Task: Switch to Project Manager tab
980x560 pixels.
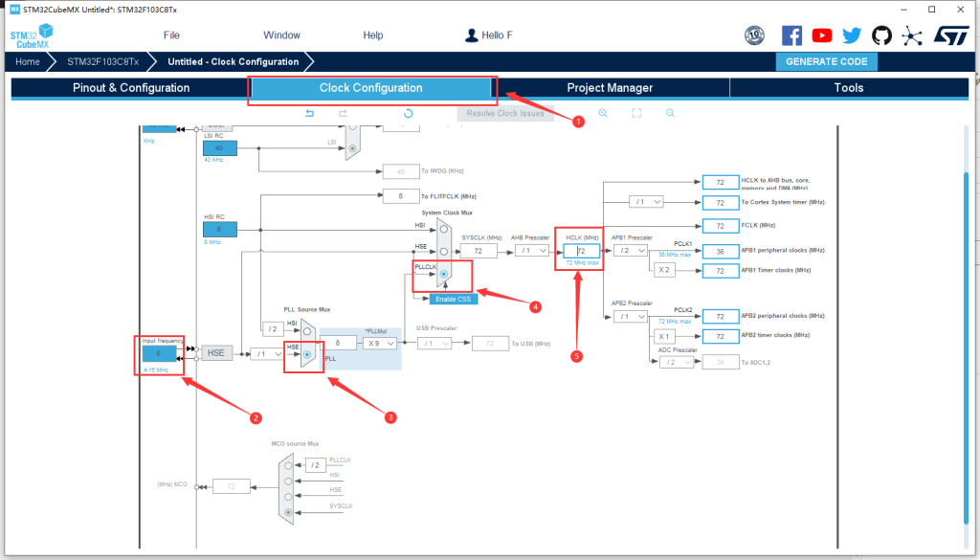Action: [610, 88]
